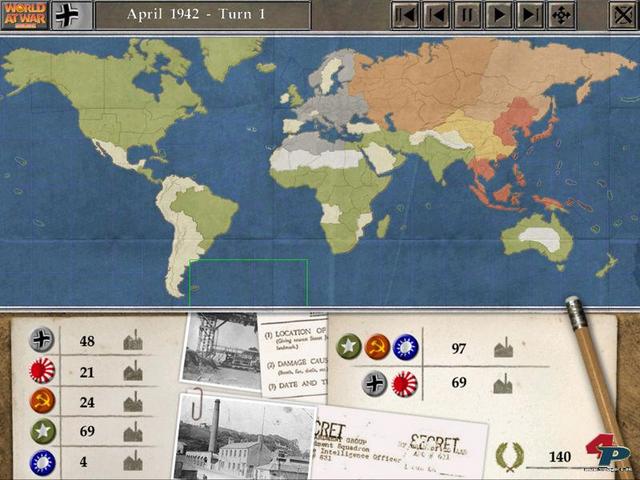Screen dimensions: 640x480
Task: Click the laurel wreath victory icon
Action: (x=509, y=457)
